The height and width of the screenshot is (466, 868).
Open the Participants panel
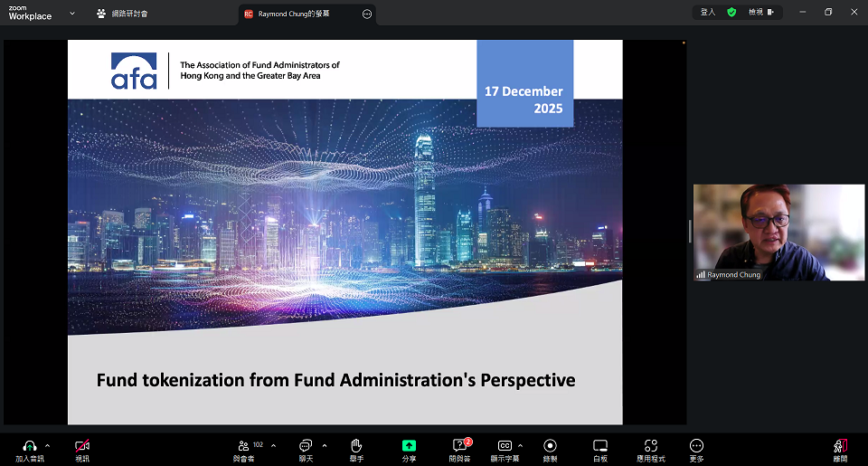[x=243, y=446]
